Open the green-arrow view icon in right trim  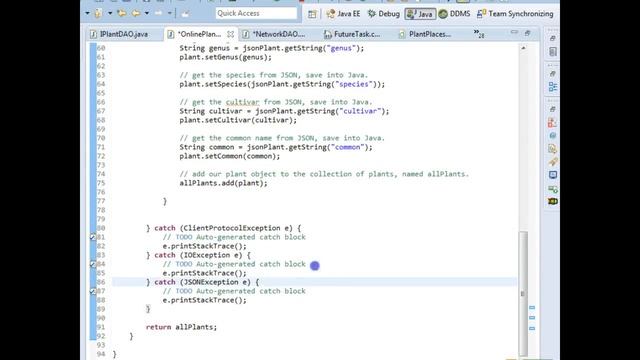(553, 188)
